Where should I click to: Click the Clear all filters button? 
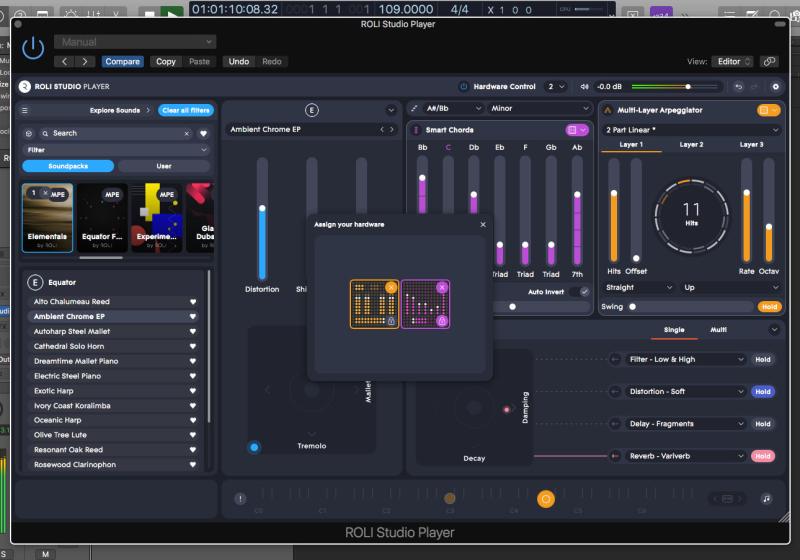184,110
